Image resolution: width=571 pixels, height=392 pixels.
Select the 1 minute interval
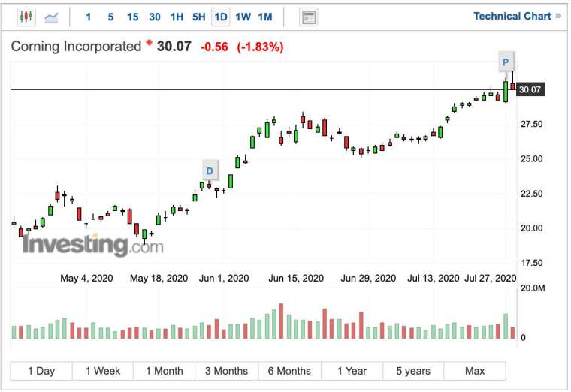(88, 17)
